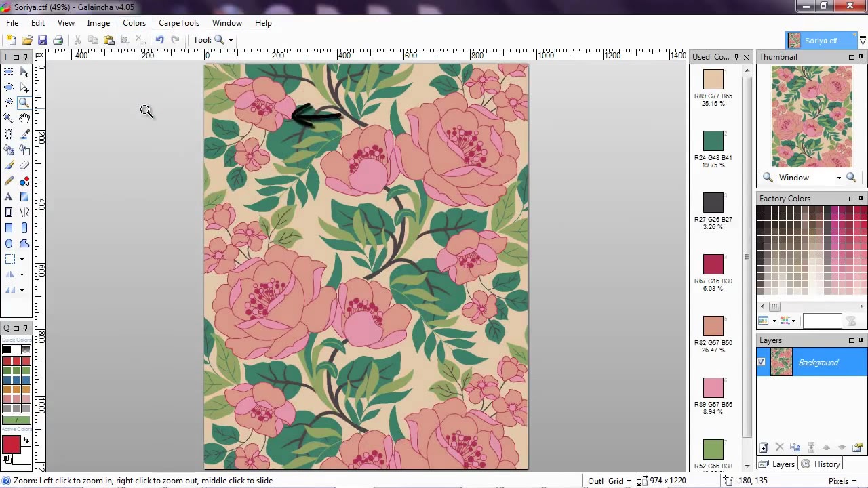This screenshot has width=868, height=488.
Task: Select the Ellipse Select tool
Action: 9,87
